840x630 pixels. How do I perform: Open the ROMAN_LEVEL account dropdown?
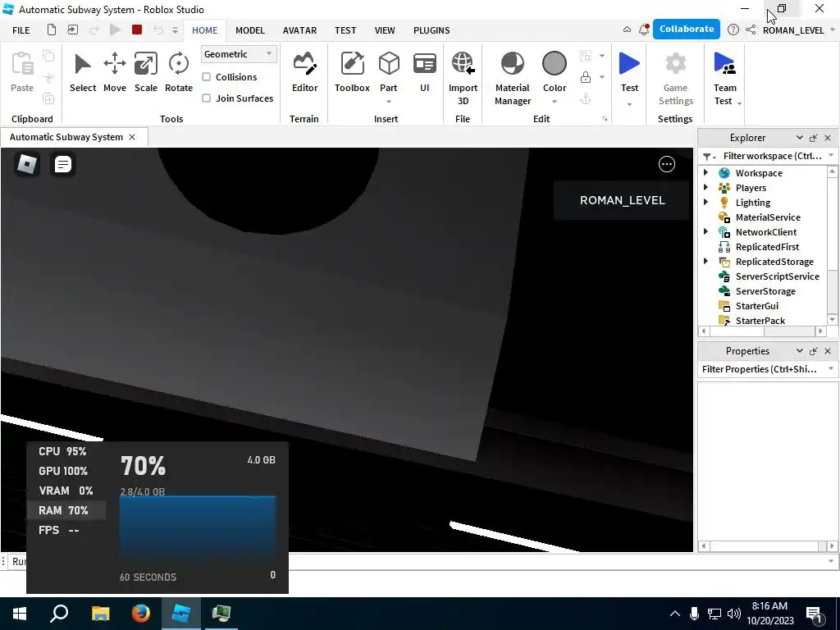click(x=833, y=30)
